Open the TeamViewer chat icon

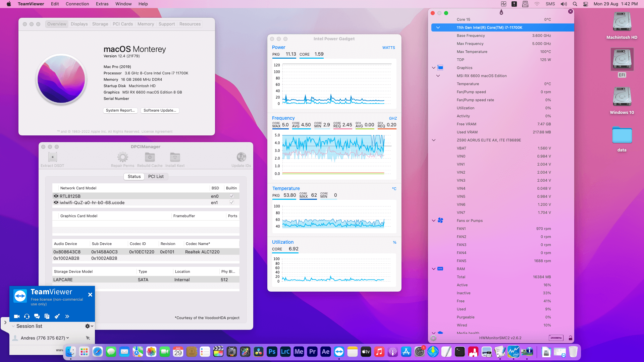37,316
